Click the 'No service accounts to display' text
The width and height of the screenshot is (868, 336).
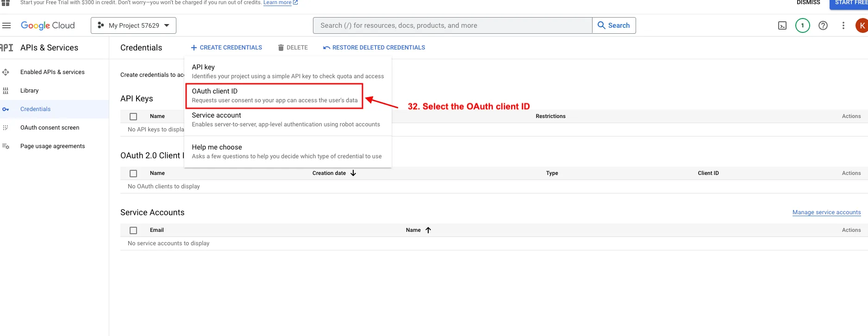169,243
